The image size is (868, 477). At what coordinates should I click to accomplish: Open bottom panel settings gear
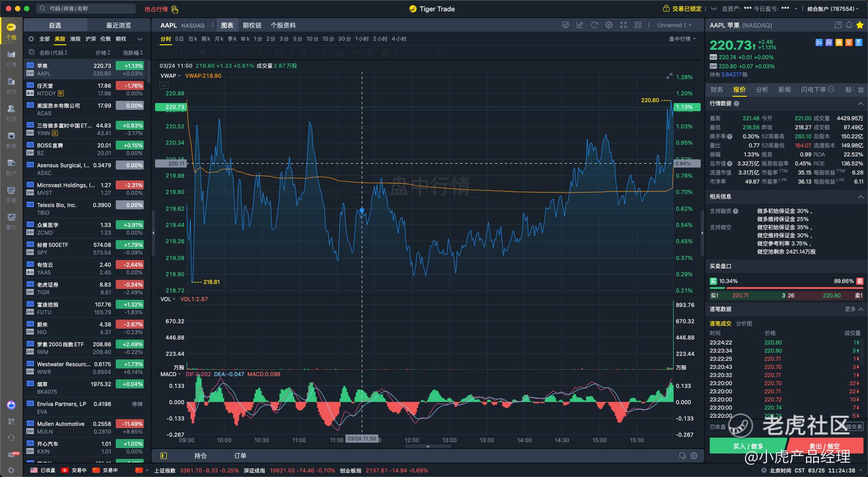tap(694, 456)
